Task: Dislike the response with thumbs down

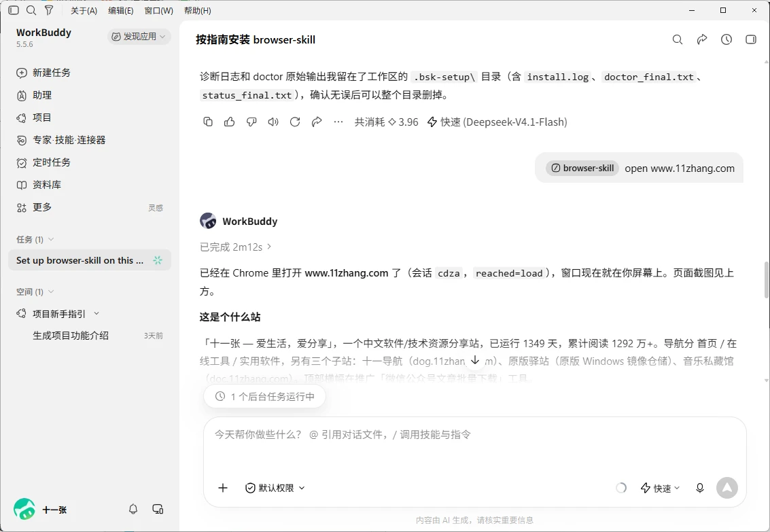Action: (x=251, y=122)
